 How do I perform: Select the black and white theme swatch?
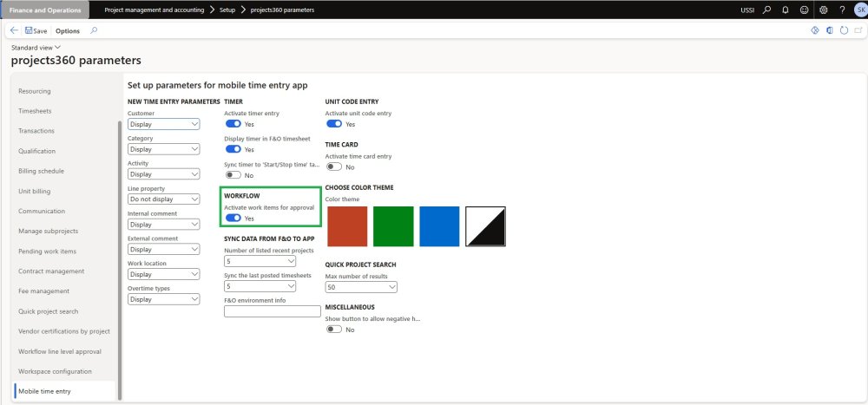click(x=485, y=226)
